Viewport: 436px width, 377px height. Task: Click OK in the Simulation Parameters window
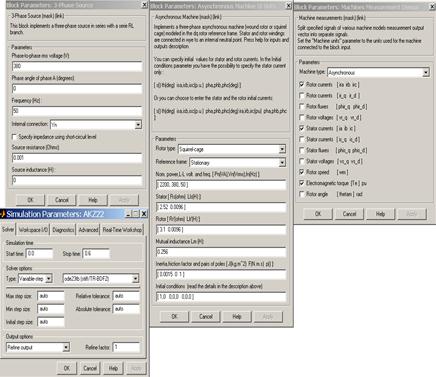[67, 368]
